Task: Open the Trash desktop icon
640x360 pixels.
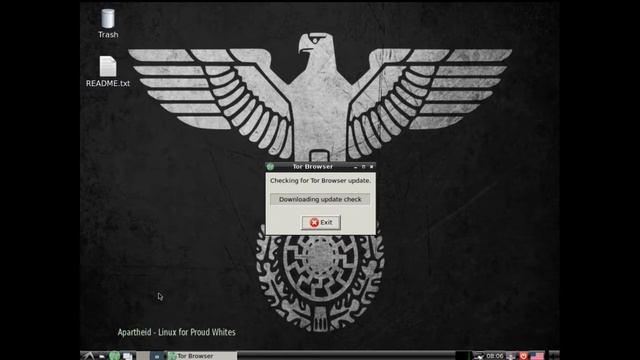Action: tap(108, 24)
